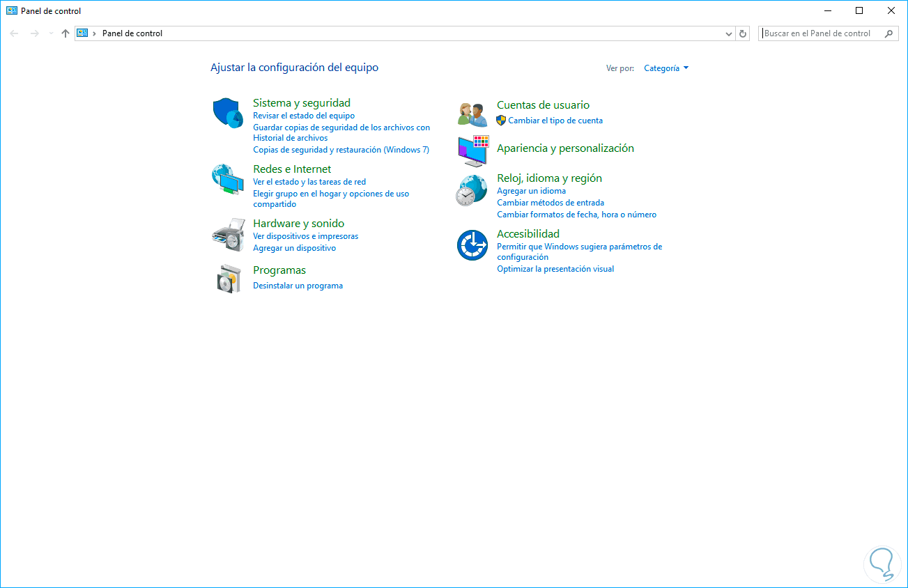Expand the breadcrumb chevron before Panel de control
Viewport: 908px width, 588px height.
click(x=95, y=33)
